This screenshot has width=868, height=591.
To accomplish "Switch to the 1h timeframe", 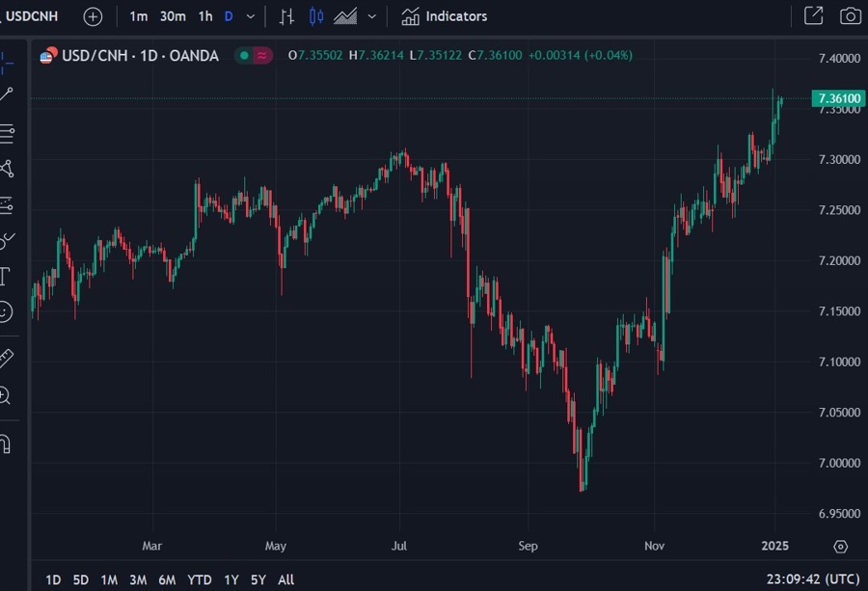I will tap(205, 16).
